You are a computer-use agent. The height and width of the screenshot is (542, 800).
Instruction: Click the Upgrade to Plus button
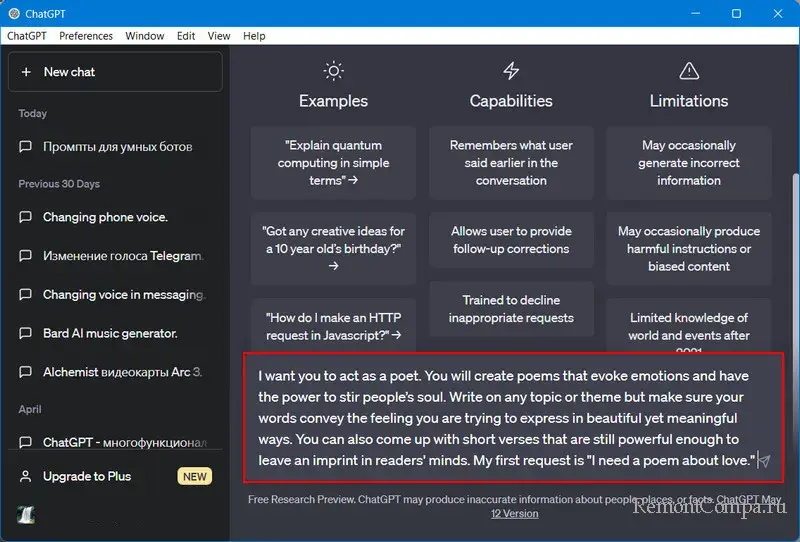click(87, 477)
